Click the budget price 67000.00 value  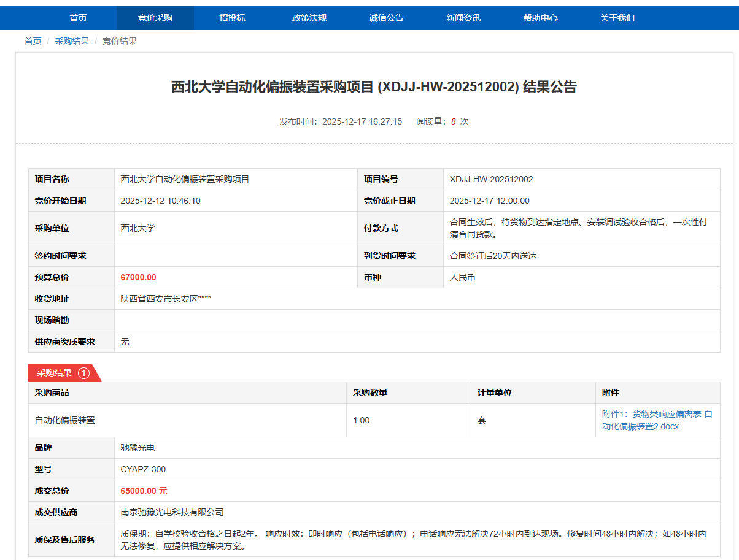click(x=139, y=277)
